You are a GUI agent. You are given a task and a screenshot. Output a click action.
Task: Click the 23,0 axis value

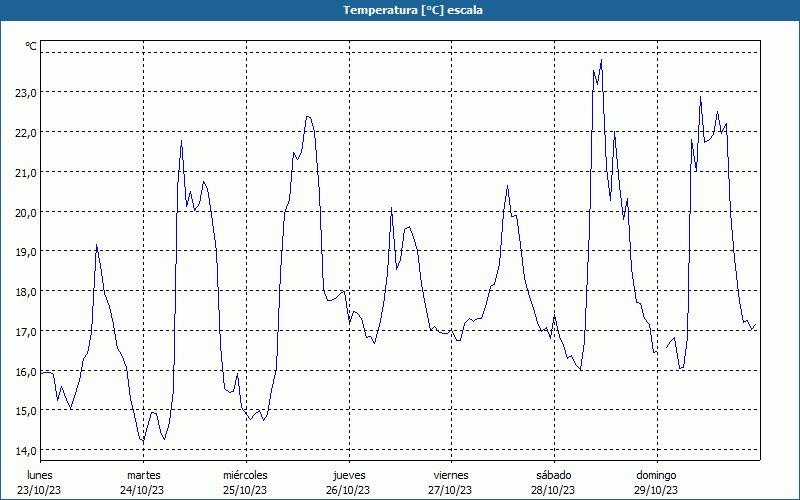(26, 93)
